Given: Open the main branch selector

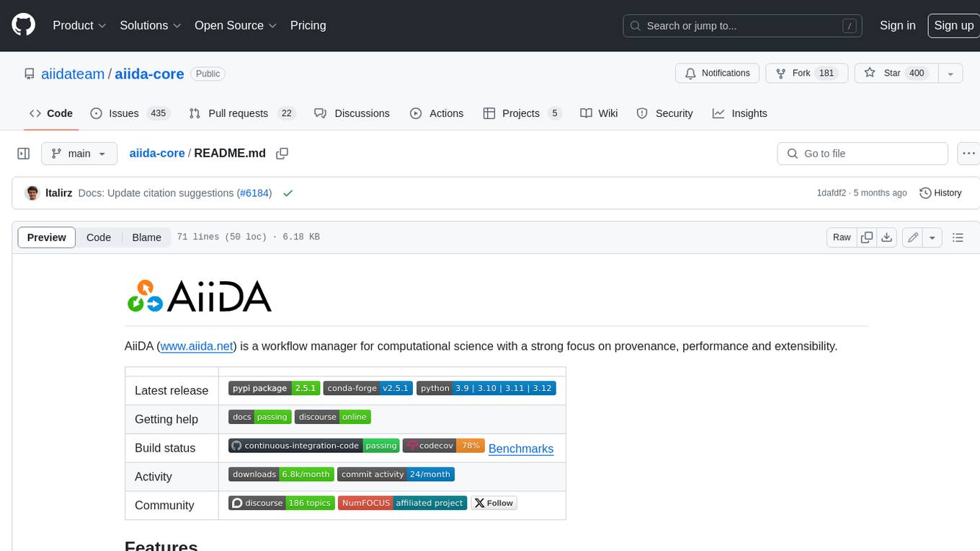Looking at the screenshot, I should pos(79,154).
